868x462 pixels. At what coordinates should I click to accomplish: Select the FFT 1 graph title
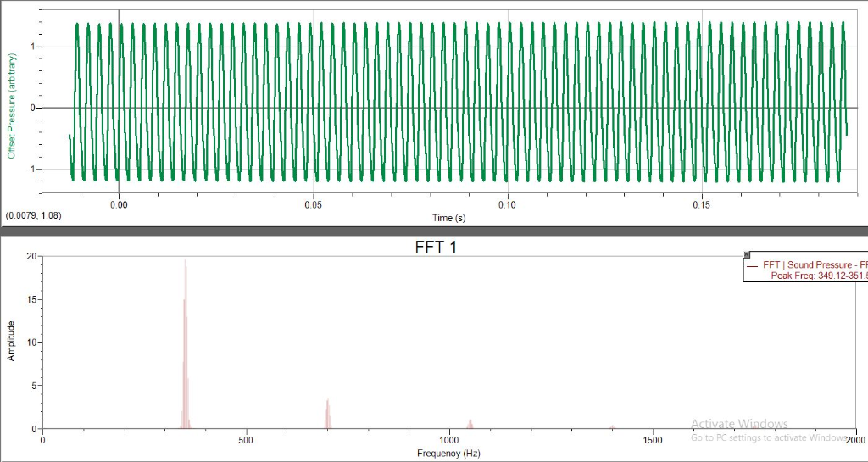437,247
